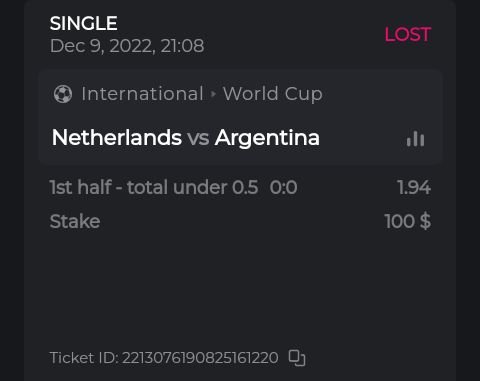Open match statistics bar chart icon
The image size is (480, 381).
pos(415,139)
